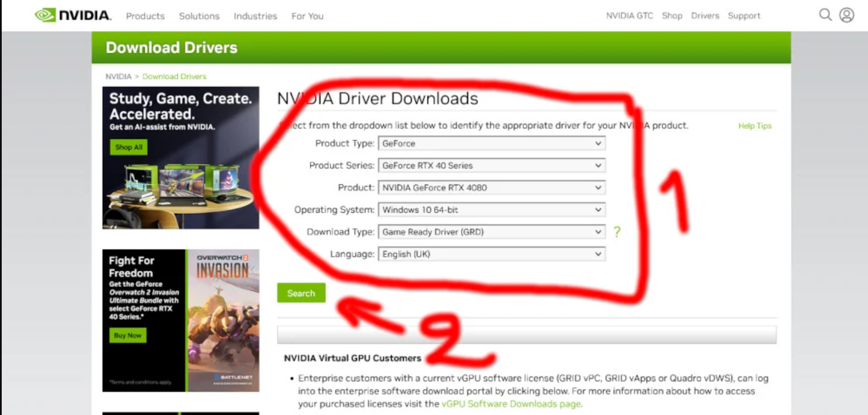Open the Language dropdown
Screen dimensions: 868x415
(x=492, y=254)
